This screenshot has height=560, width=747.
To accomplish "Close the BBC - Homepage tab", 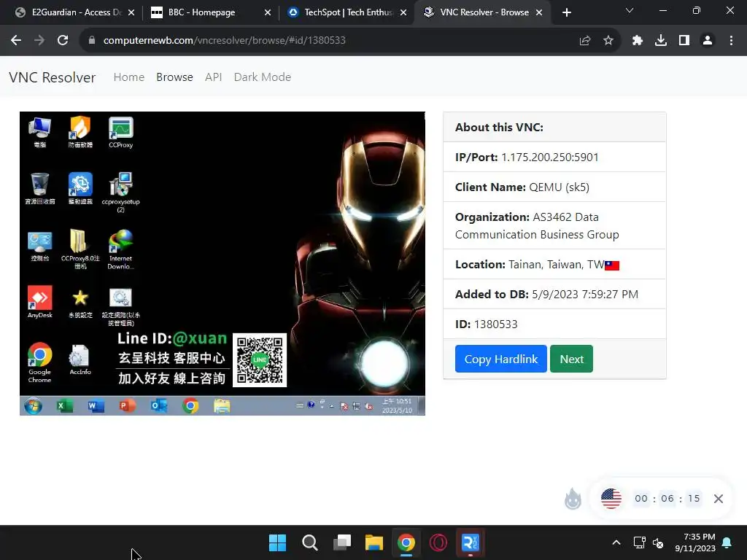I will click(268, 12).
